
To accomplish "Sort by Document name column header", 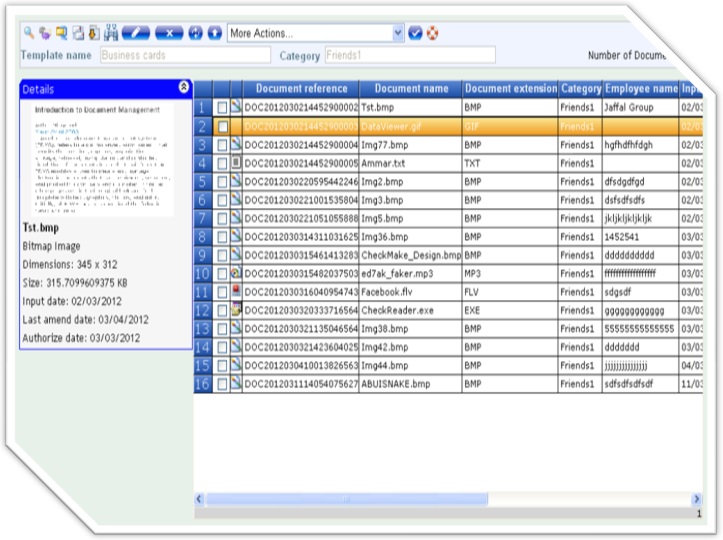I will point(411,89).
